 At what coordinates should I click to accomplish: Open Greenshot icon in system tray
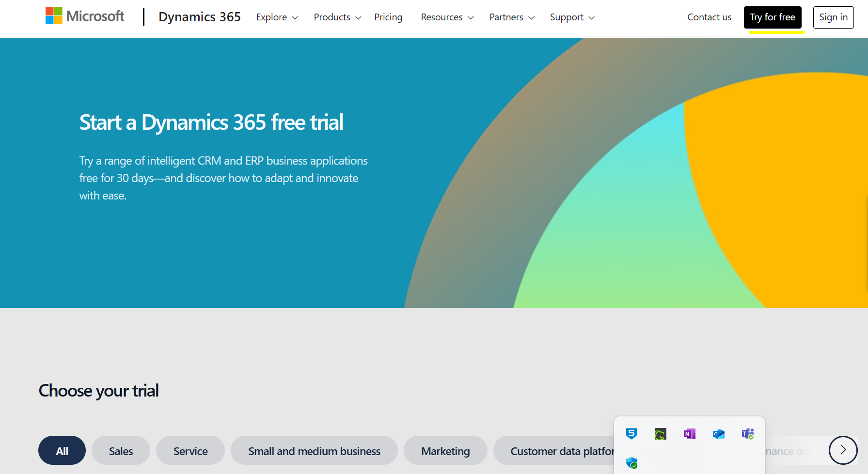pos(660,434)
